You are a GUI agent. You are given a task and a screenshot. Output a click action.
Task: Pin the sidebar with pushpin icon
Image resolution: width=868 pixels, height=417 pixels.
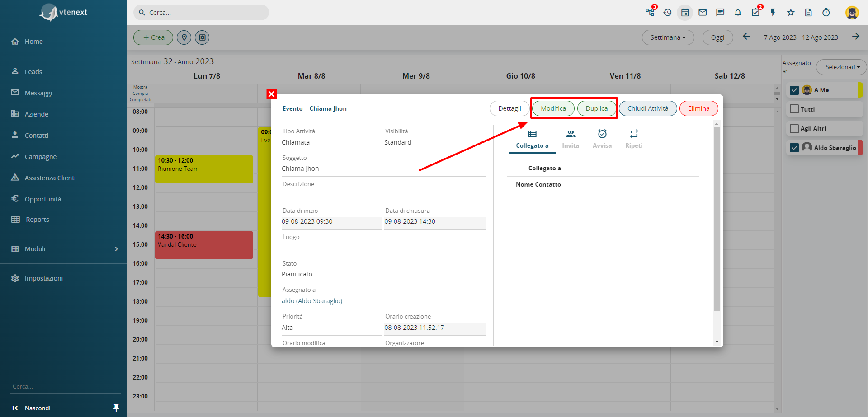pos(116,408)
